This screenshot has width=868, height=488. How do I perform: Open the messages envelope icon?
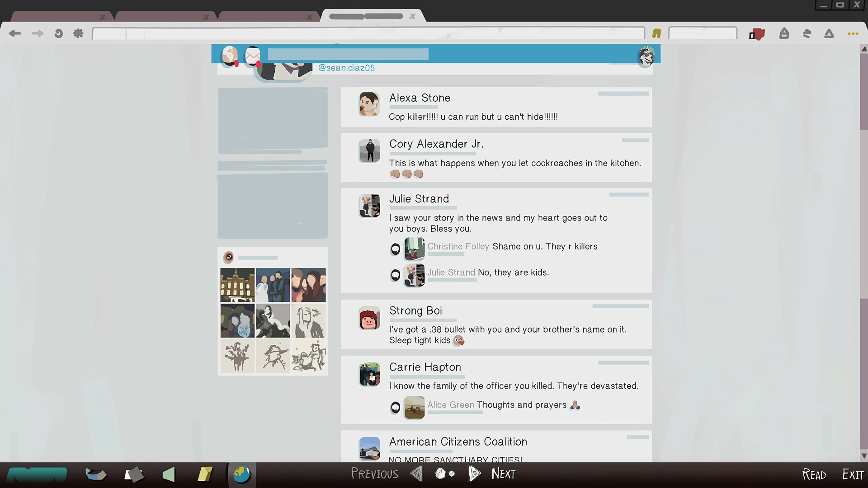252,56
